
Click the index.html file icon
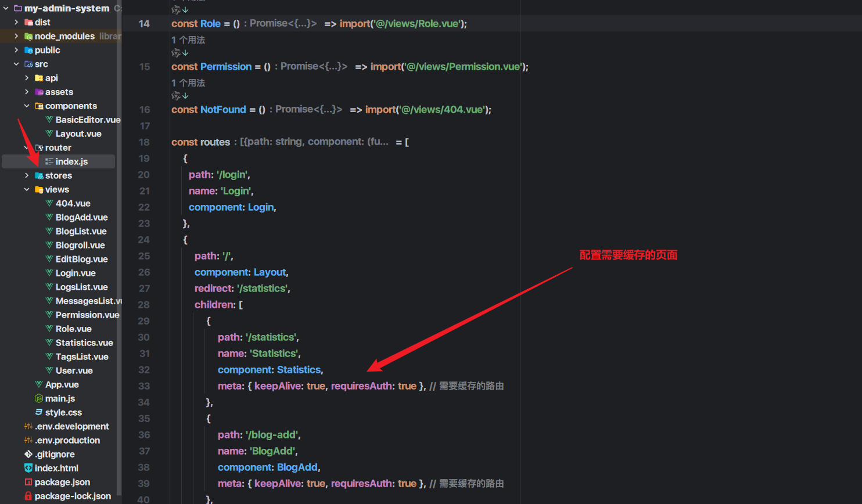click(x=28, y=468)
